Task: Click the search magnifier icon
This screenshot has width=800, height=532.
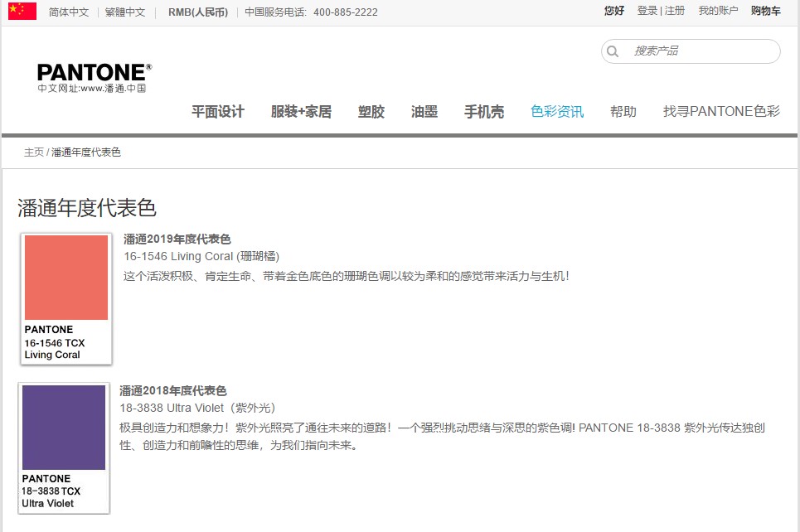Action: (613, 51)
